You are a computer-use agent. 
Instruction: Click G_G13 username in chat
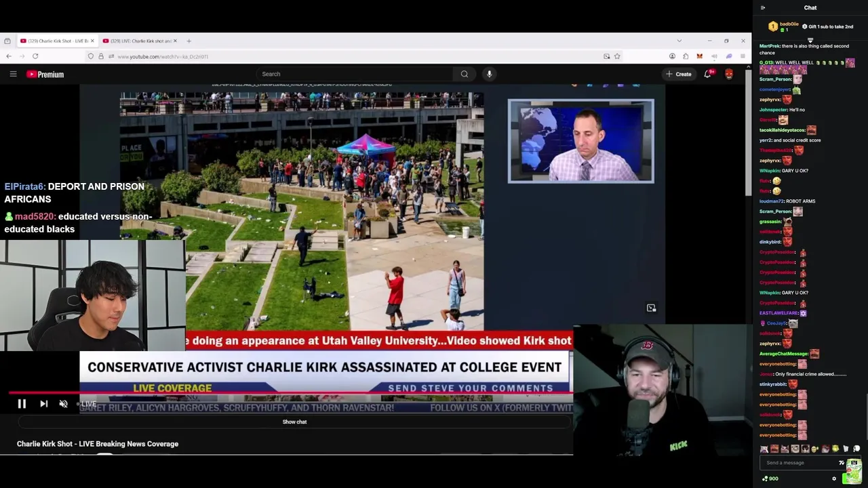pos(766,62)
